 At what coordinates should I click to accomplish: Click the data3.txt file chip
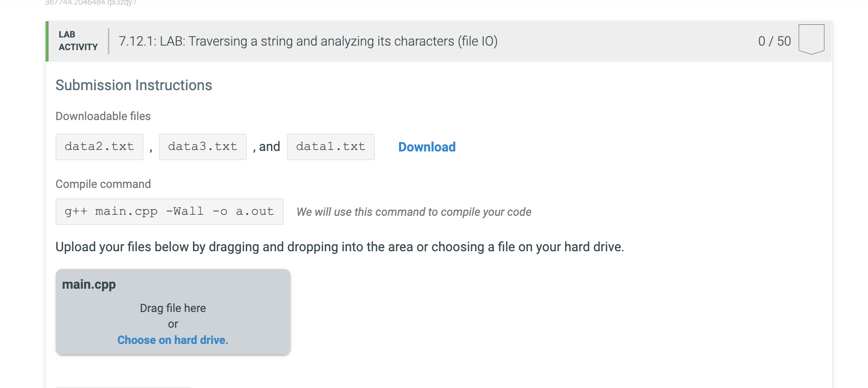[x=203, y=147]
